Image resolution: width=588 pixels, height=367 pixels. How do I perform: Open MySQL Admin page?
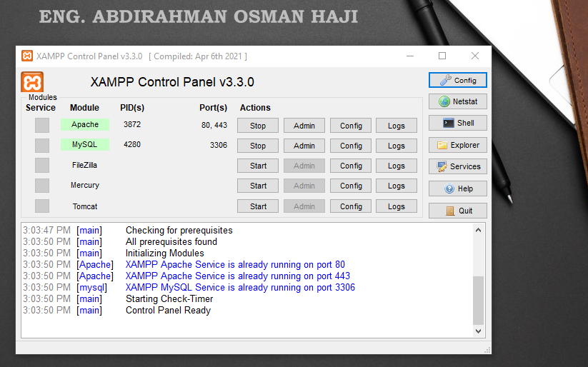304,146
